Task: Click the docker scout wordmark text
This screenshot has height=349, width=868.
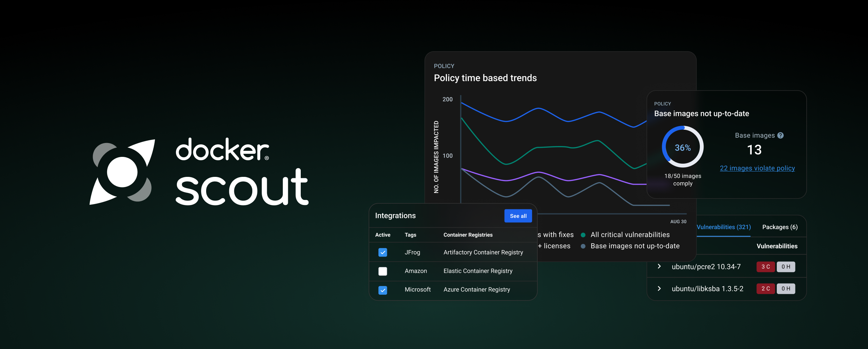Action: [241, 171]
